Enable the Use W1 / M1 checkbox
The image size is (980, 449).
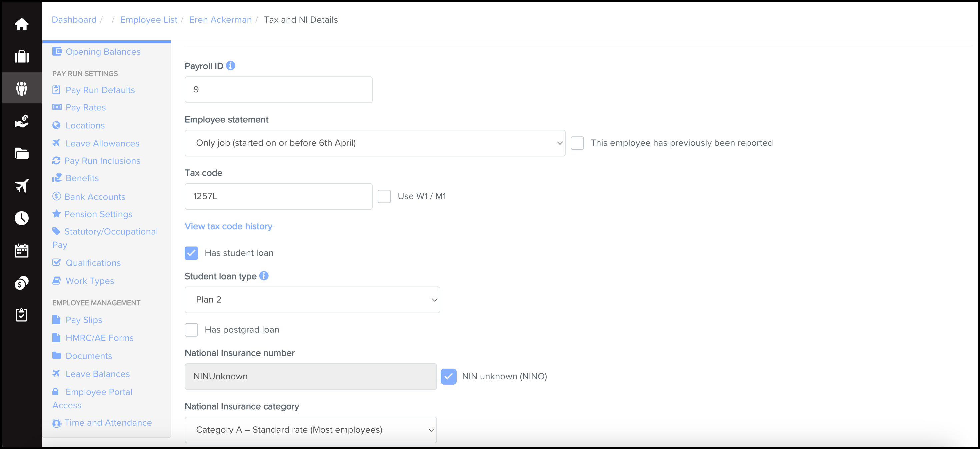pos(384,196)
